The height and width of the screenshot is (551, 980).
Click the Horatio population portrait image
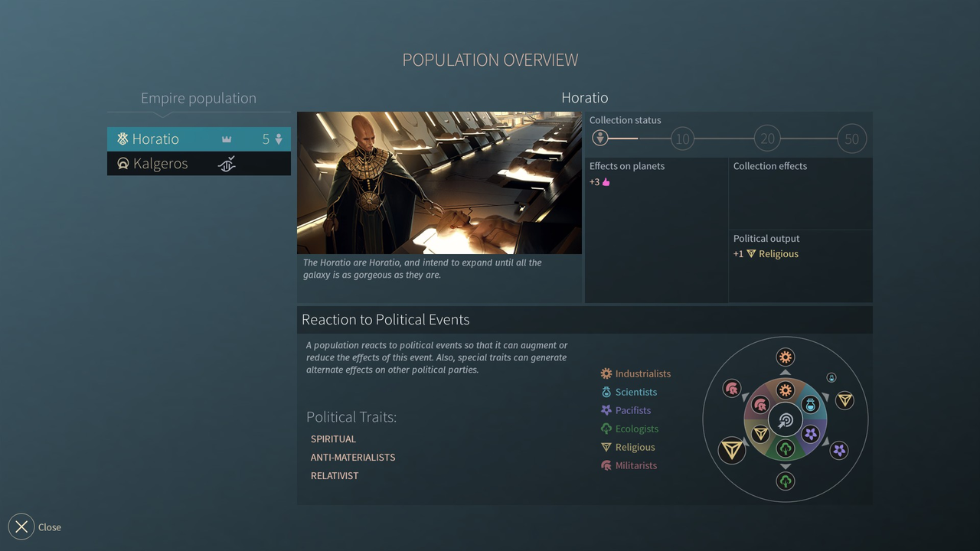(x=439, y=183)
